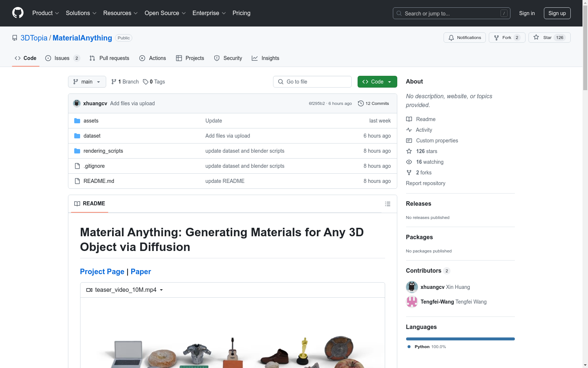This screenshot has width=588, height=368.
Task: Click 'update README' commit message
Action: (x=225, y=181)
